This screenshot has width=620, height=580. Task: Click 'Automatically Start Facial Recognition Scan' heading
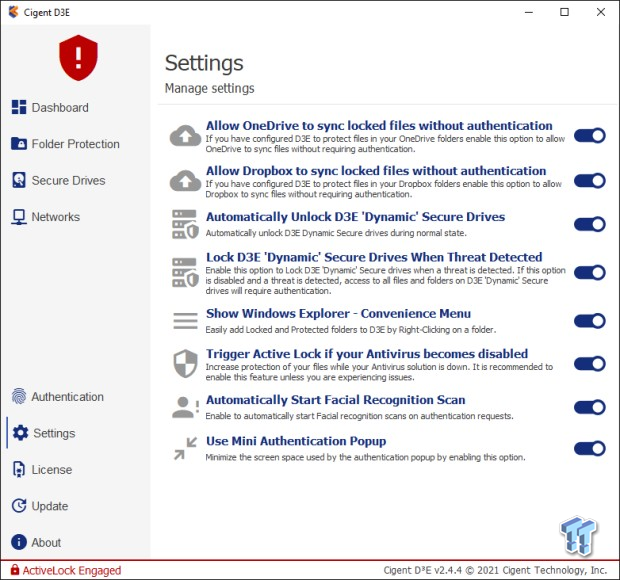click(336, 400)
